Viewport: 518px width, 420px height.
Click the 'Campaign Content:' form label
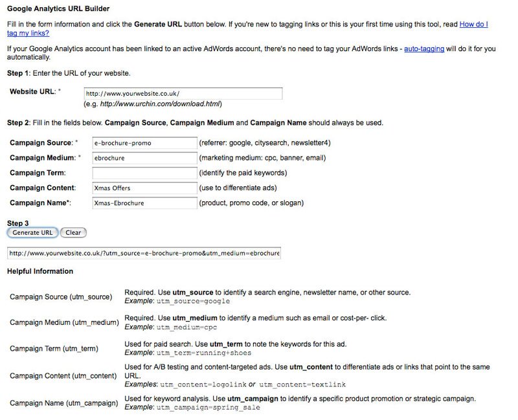tap(43, 188)
